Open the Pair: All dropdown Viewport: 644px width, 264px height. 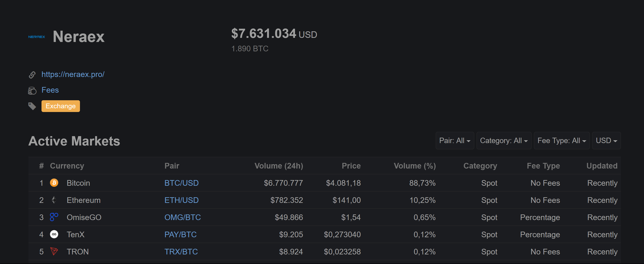455,141
